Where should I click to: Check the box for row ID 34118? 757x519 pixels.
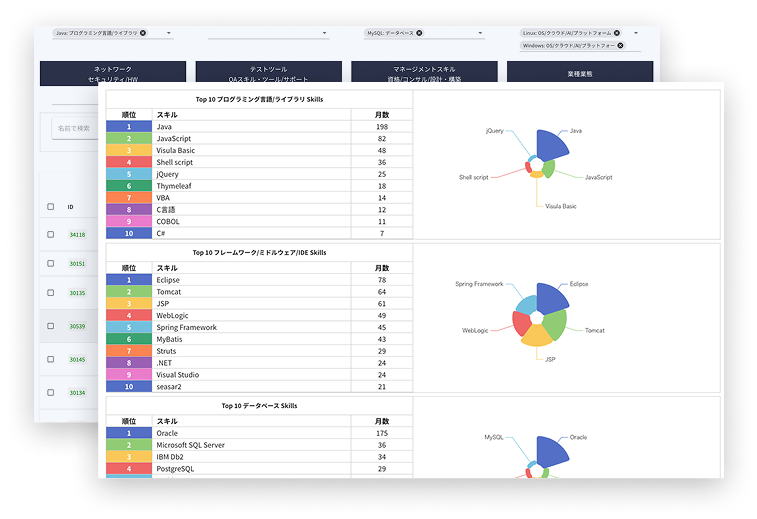click(x=51, y=235)
